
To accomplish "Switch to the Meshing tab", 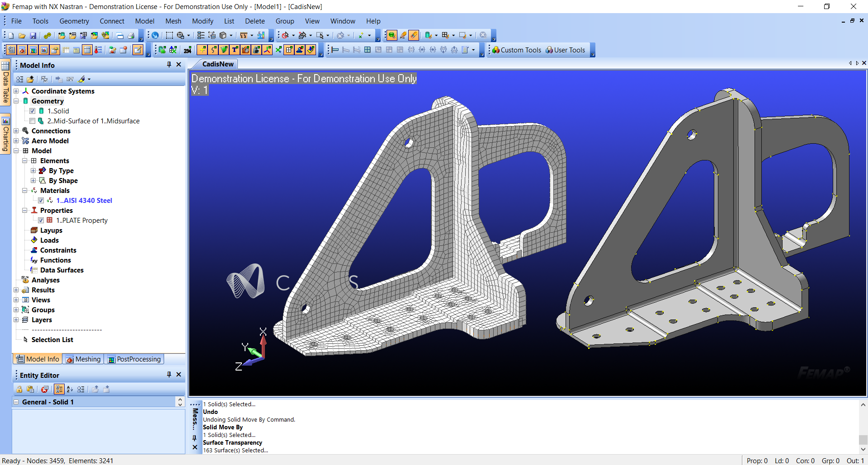I will click(x=83, y=359).
